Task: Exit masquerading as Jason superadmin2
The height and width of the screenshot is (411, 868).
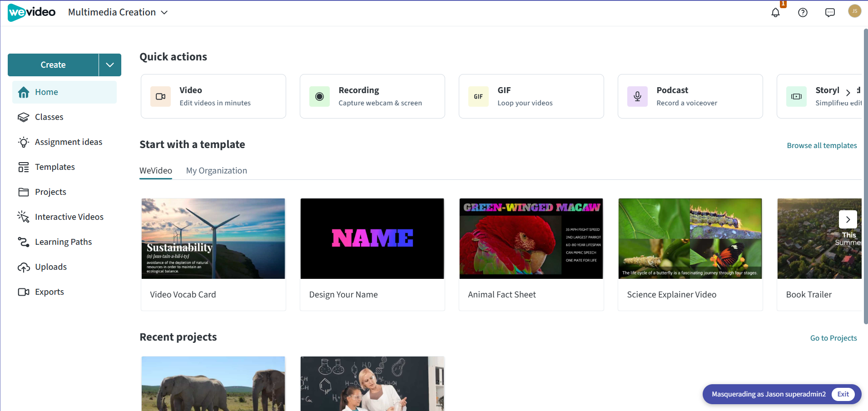Action: (843, 394)
